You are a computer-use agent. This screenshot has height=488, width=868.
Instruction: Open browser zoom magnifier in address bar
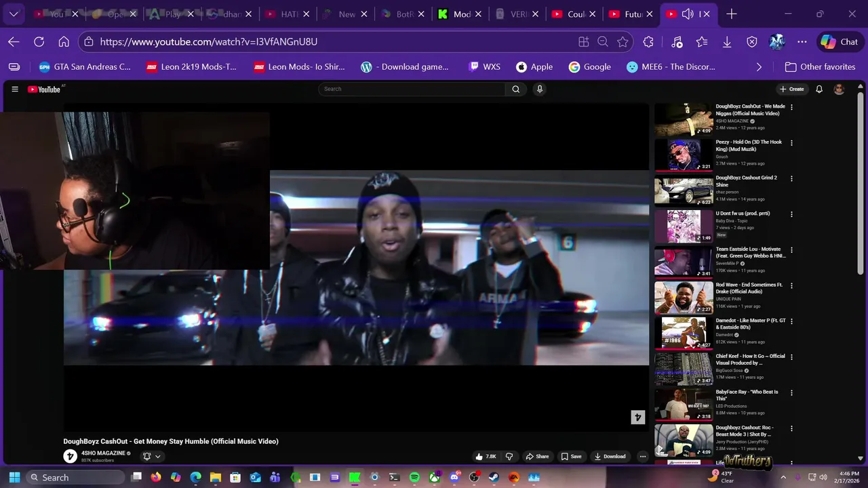(x=603, y=41)
